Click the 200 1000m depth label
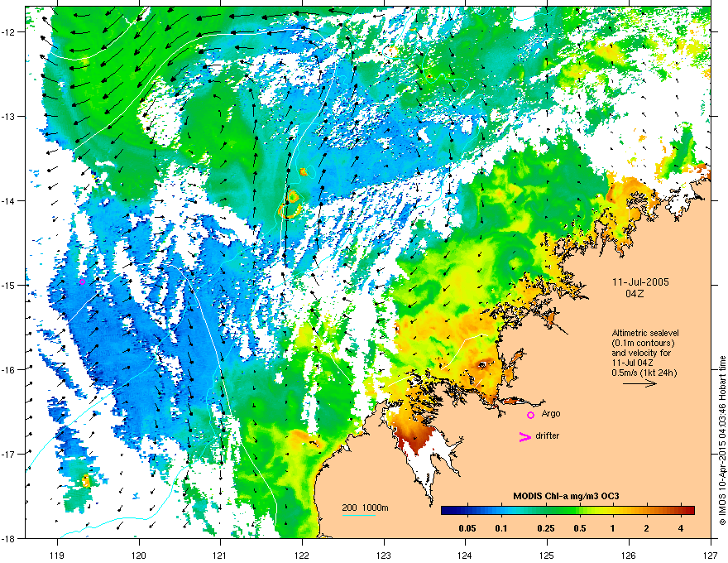 [366, 508]
